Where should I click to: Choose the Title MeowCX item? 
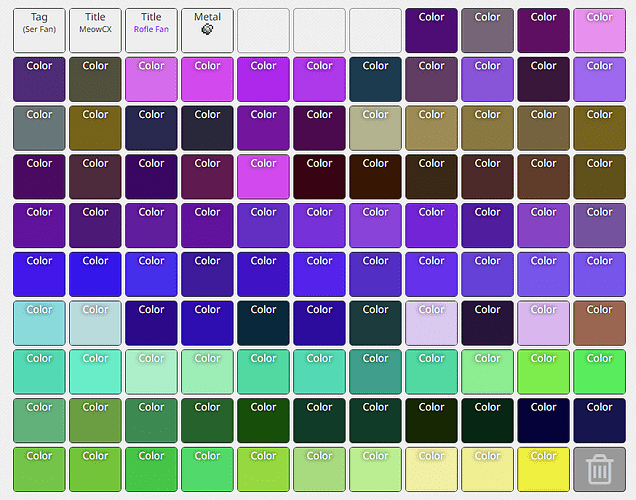(95, 31)
